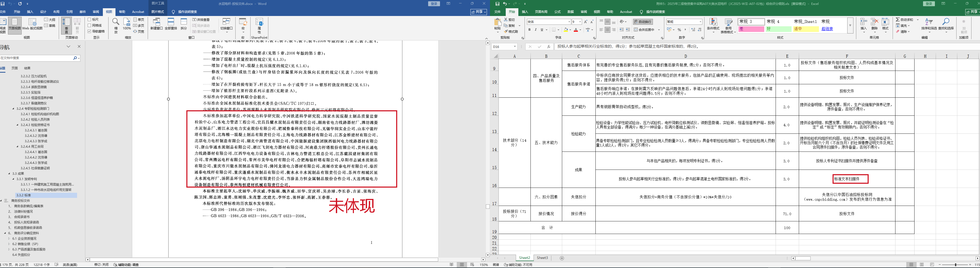Activate Format Painter (格式刷) in Excel

(511, 31)
